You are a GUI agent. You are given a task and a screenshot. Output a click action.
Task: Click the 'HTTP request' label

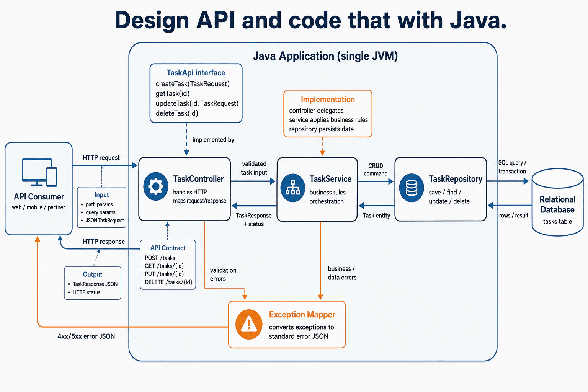(101, 158)
